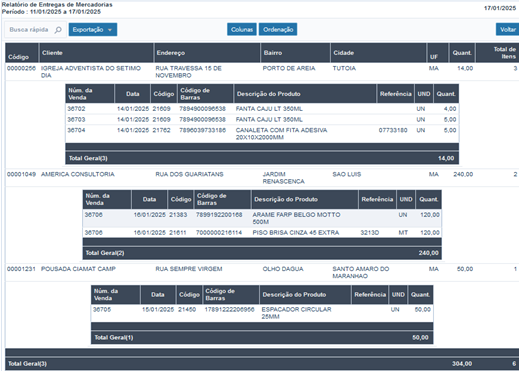Select client code 00001049

[21, 174]
